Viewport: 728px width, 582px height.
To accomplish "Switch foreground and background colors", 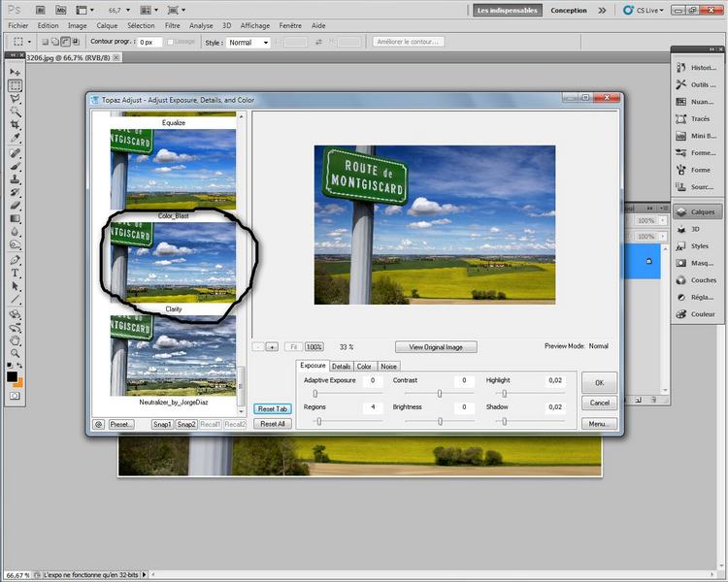I will (x=19, y=366).
